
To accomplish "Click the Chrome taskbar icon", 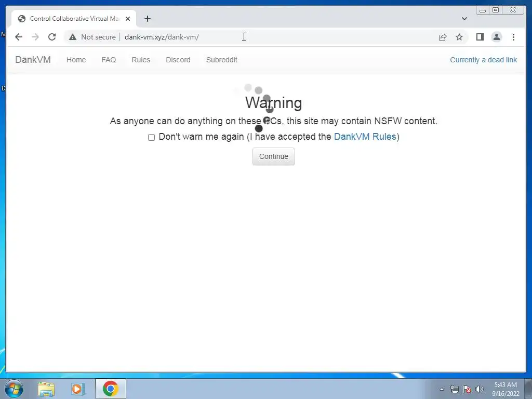I will point(110,389).
